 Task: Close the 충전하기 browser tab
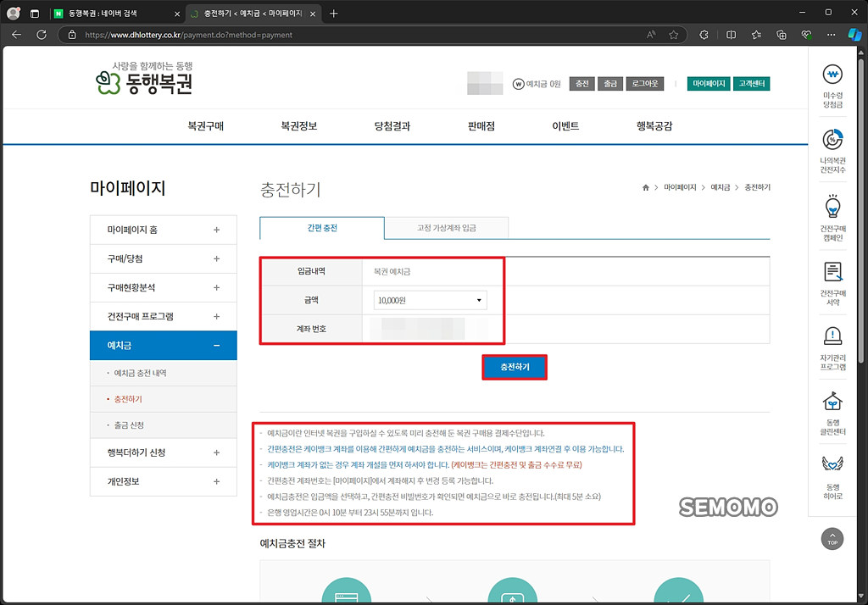(313, 14)
